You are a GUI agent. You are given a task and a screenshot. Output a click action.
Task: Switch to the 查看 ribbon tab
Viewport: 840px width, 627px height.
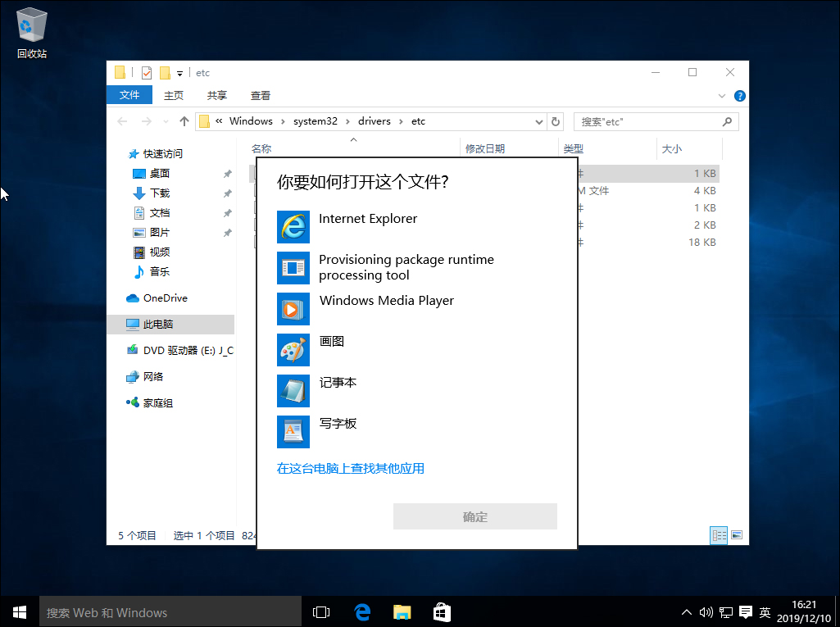point(260,95)
